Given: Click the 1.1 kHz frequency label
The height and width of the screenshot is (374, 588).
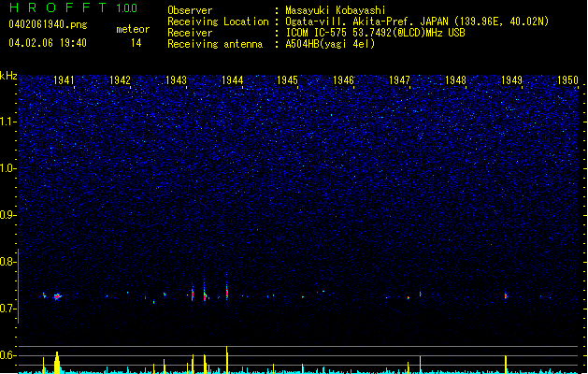Looking at the screenshot, I should (x=8, y=122).
